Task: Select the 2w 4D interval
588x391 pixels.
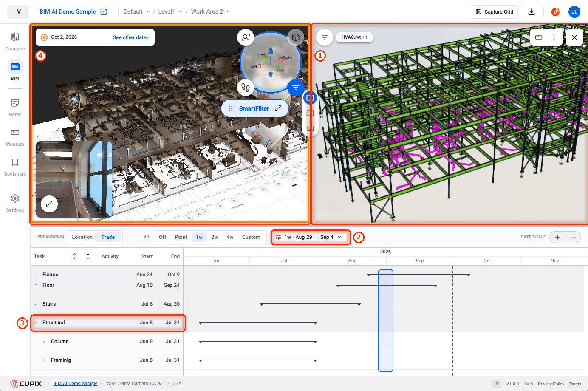Action: [215, 237]
